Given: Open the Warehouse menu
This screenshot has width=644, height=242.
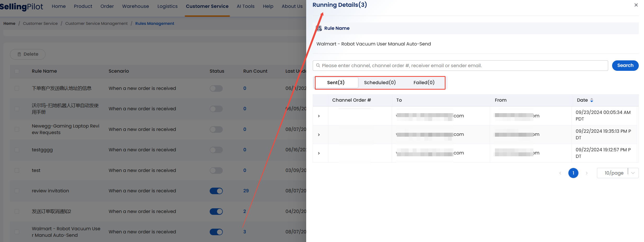Looking at the screenshot, I should [x=135, y=6].
